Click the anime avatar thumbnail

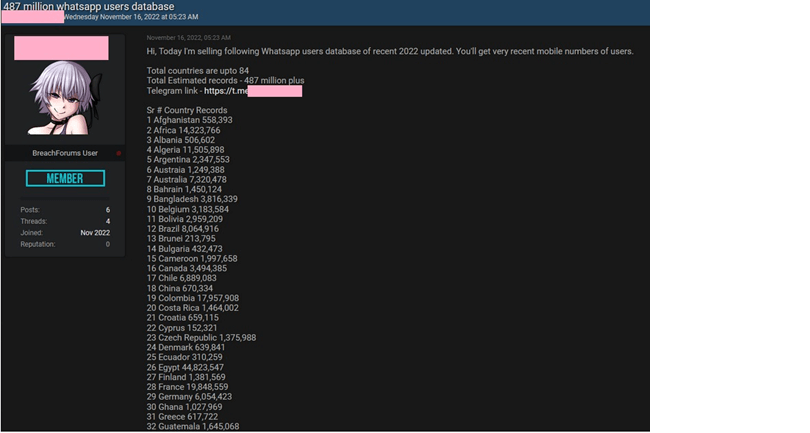point(65,98)
